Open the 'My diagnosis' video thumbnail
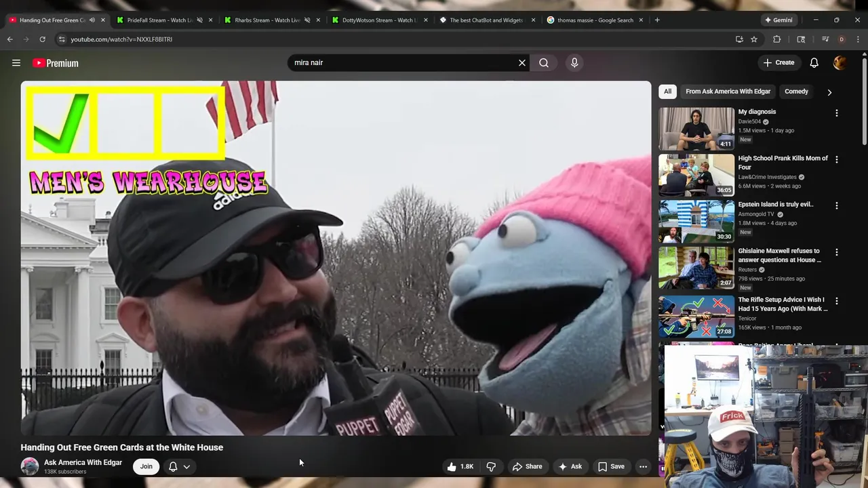Screen dimensions: 868x488 [696, 128]
